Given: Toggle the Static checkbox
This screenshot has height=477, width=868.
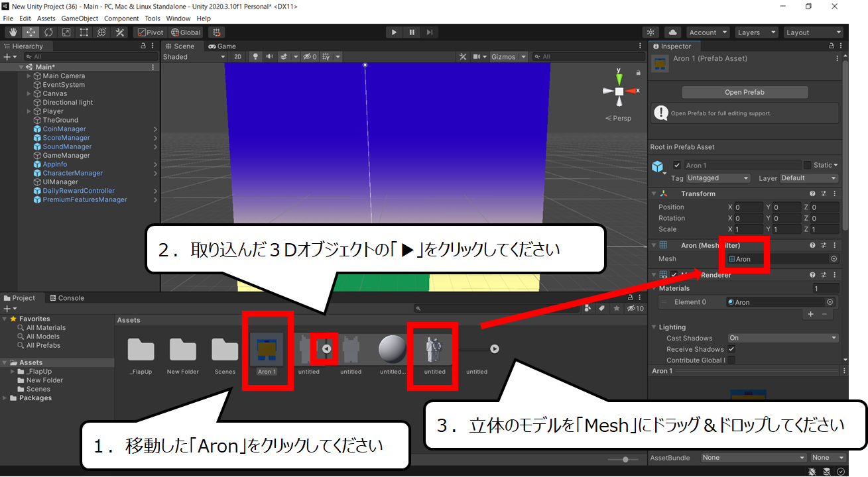Looking at the screenshot, I should [x=807, y=165].
